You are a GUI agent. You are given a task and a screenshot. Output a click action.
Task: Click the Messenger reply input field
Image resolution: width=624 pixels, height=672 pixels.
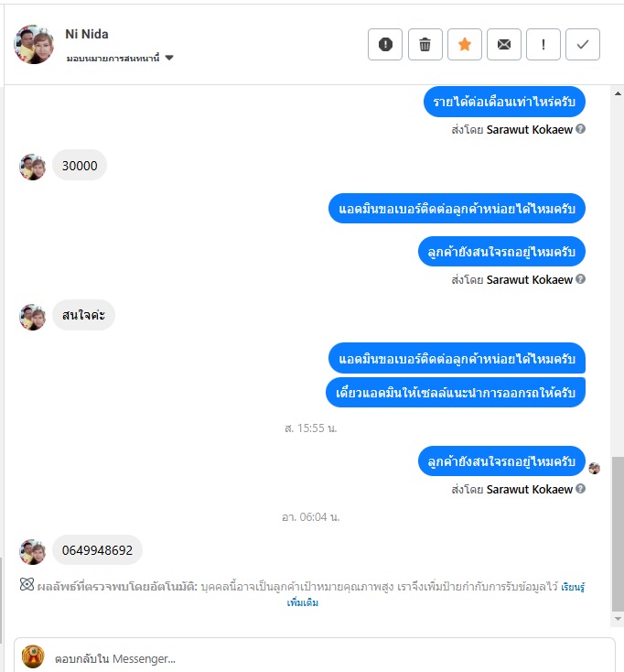315,658
